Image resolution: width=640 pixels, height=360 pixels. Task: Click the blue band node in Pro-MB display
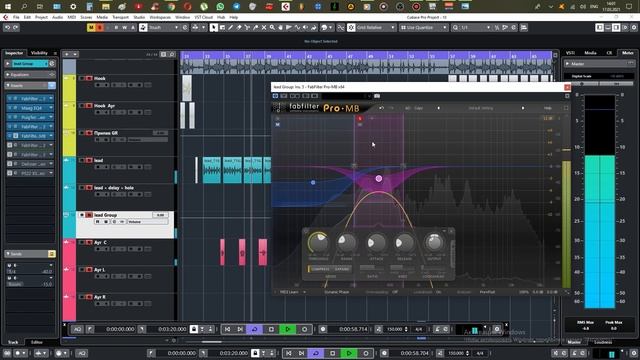tap(313, 182)
